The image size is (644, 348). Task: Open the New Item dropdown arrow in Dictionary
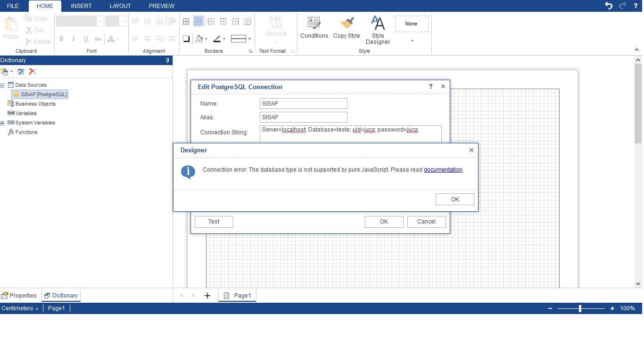11,72
